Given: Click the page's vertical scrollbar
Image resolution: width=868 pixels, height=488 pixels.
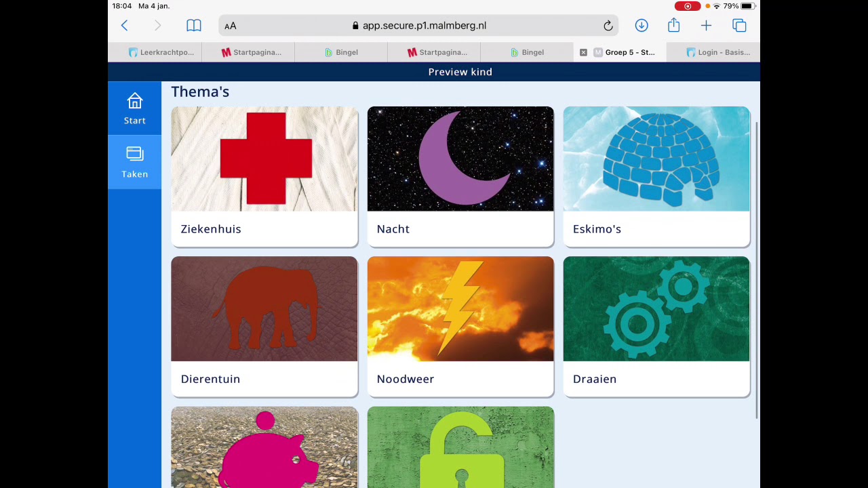Looking at the screenshot, I should click(x=757, y=271).
